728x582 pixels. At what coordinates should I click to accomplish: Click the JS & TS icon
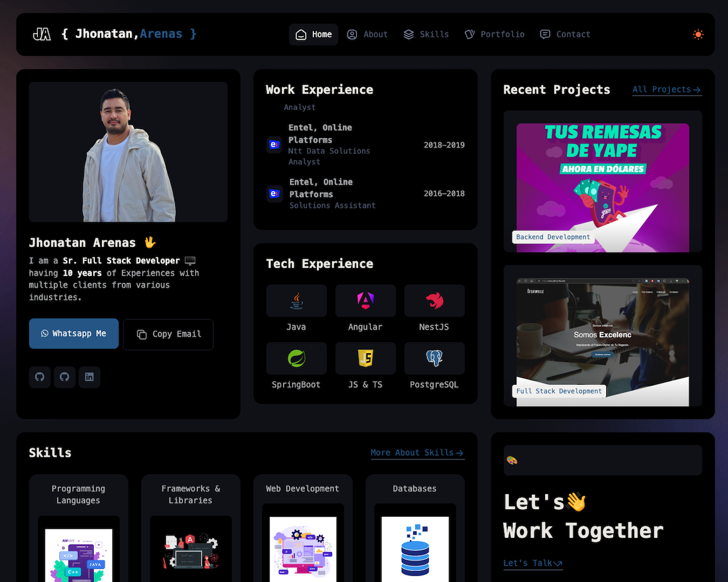[365, 358]
